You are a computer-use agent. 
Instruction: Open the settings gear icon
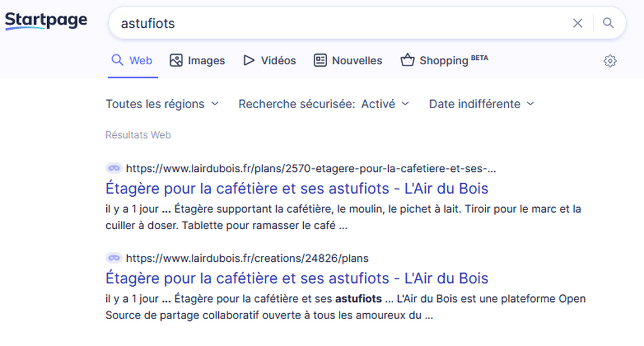tap(610, 61)
